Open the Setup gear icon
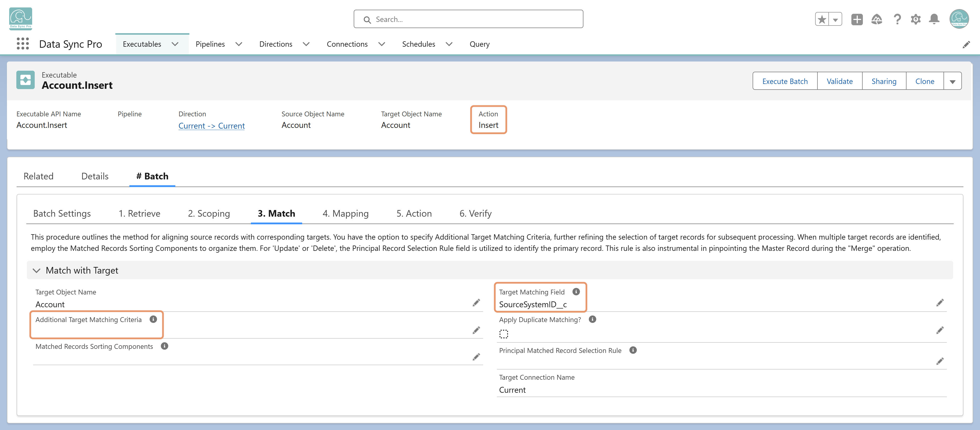 point(916,19)
